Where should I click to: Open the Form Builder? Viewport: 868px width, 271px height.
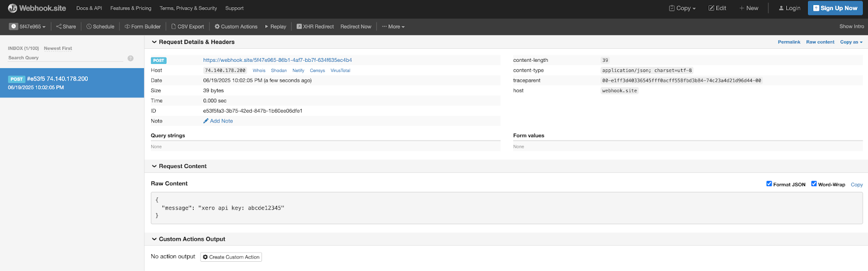click(143, 27)
